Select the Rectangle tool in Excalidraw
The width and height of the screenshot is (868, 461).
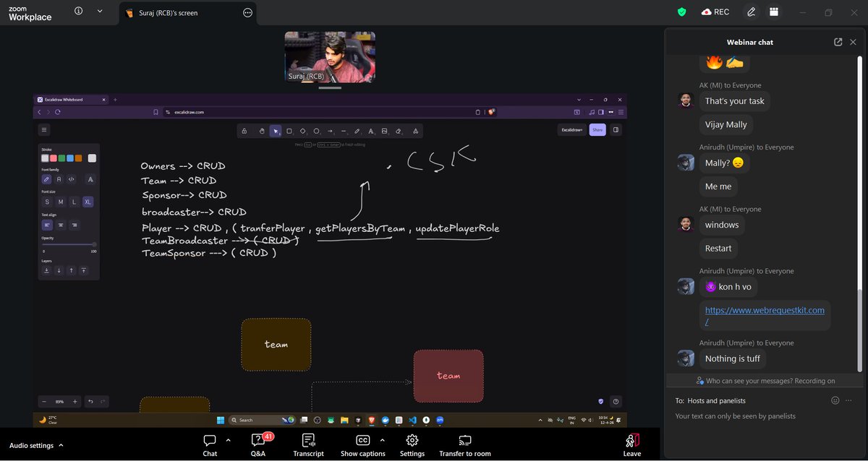click(x=289, y=131)
